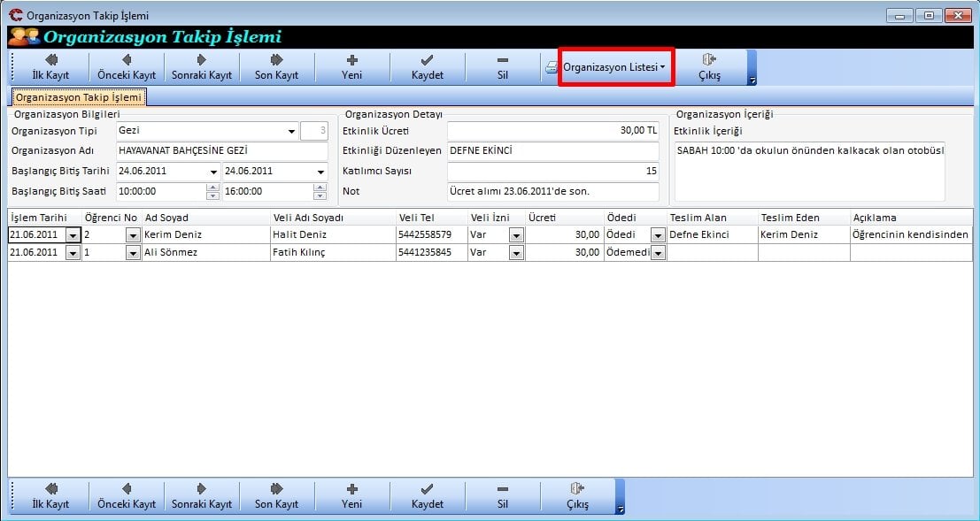Click the bottom toolbar Kaydet button
This screenshot has height=521, width=980.
pyautogui.click(x=427, y=496)
